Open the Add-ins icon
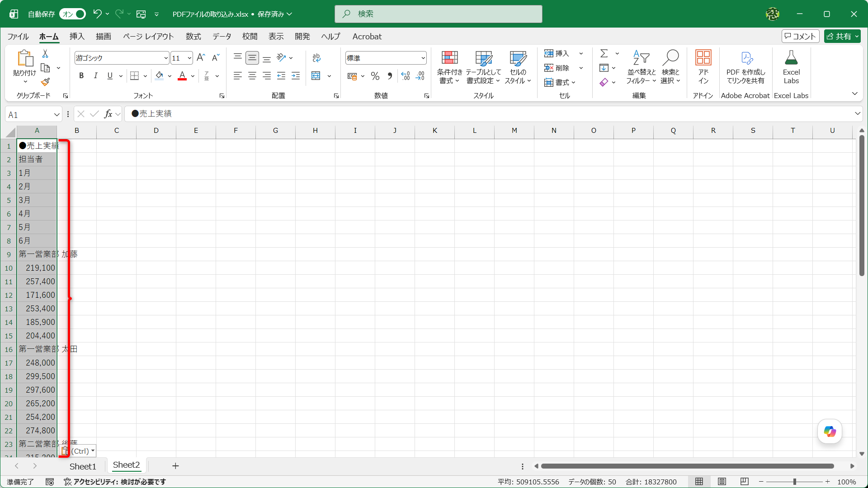 pos(703,67)
